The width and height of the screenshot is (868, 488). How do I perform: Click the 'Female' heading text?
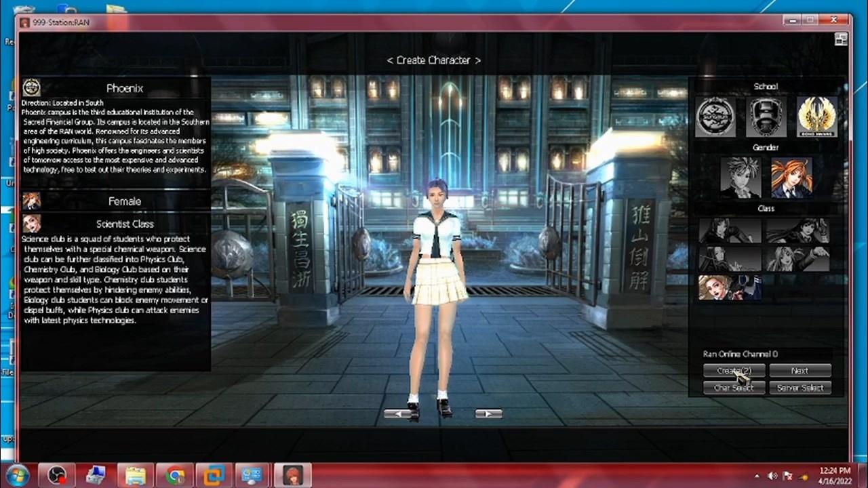point(125,201)
